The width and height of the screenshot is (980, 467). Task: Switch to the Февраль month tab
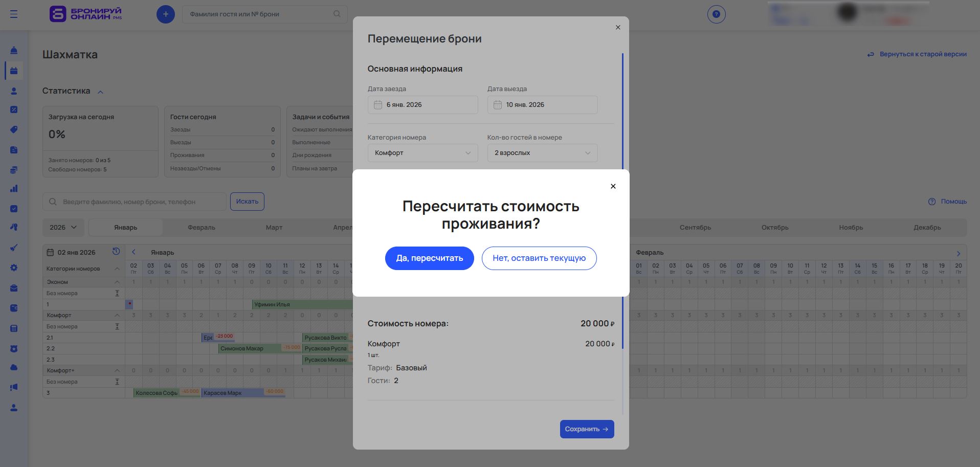point(201,228)
